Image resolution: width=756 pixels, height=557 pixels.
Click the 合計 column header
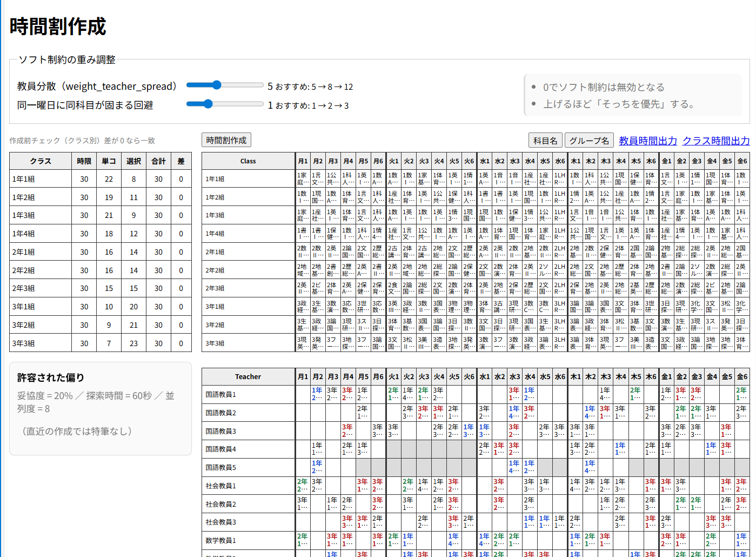158,161
